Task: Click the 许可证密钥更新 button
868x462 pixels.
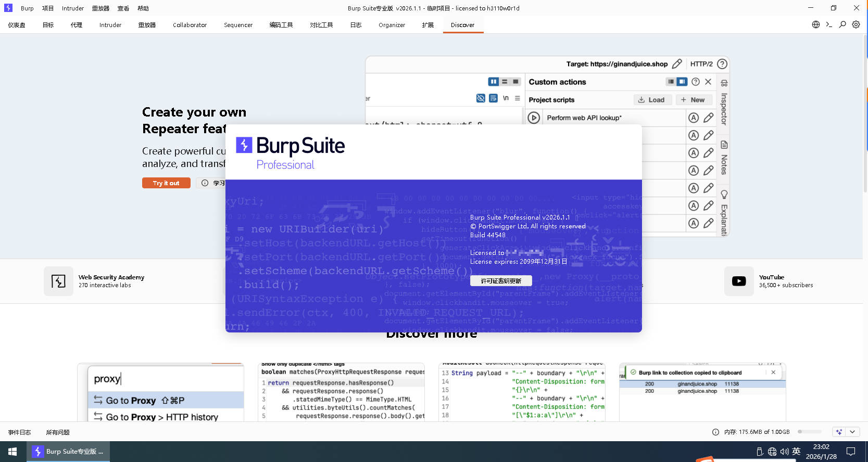Action: 501,281
